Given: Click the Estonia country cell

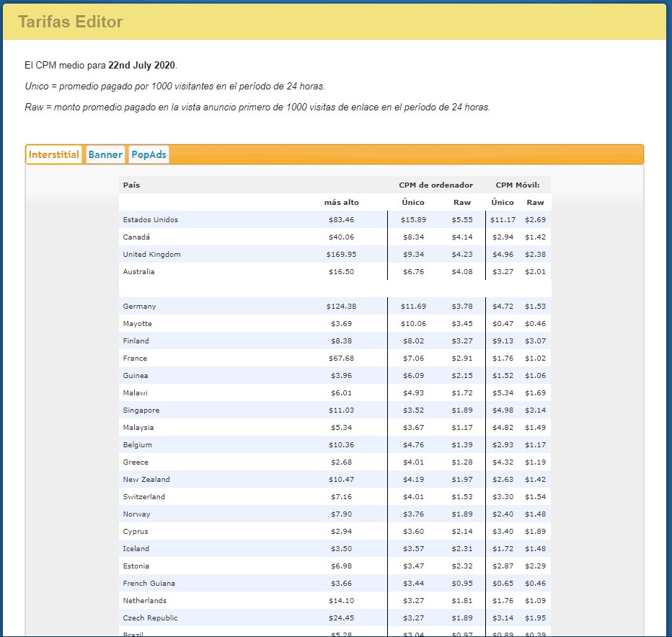Looking at the screenshot, I should click(x=136, y=566).
